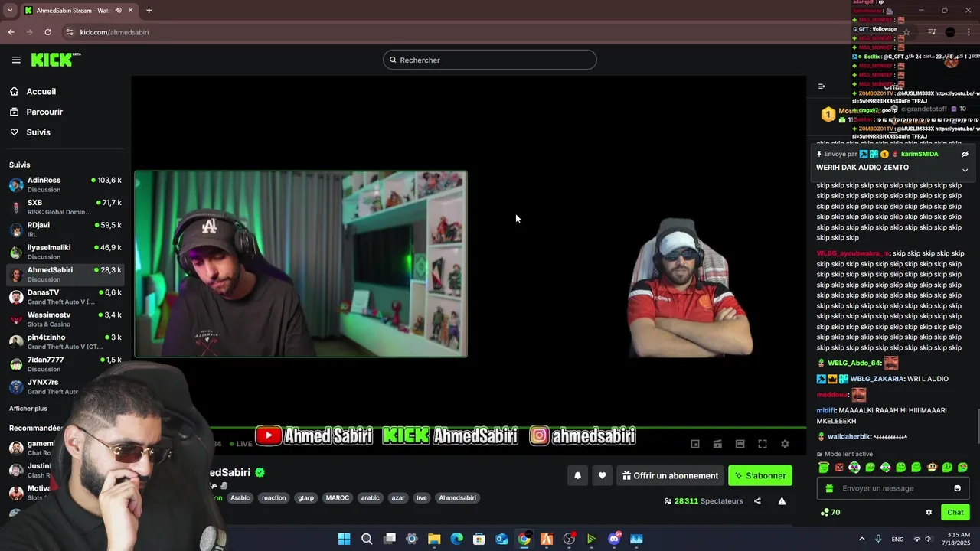Open Wassimostv followed channel
The width and height of the screenshot is (980, 551).
(66, 319)
